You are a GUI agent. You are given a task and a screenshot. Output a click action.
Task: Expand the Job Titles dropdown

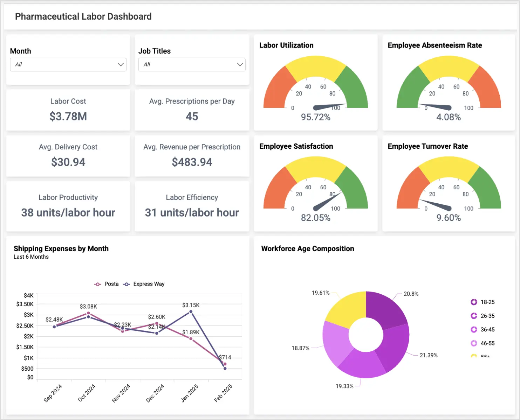click(191, 64)
